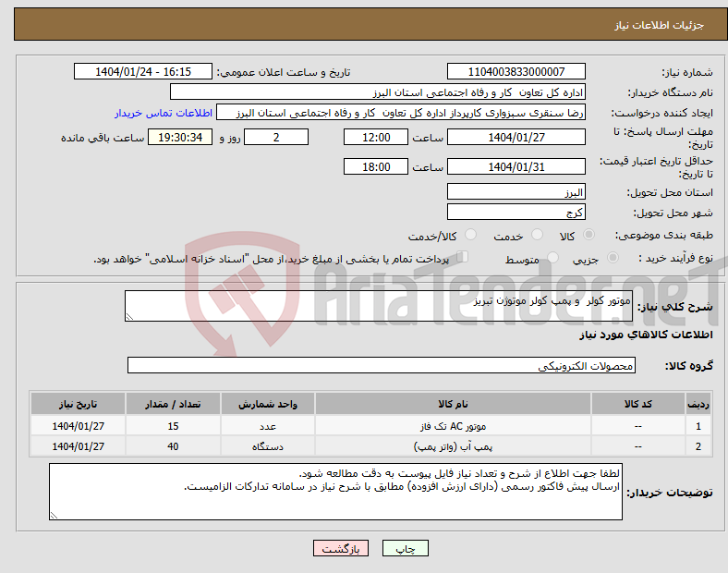Select the خدمت radio button
The height and width of the screenshot is (573, 728).
tap(537, 235)
